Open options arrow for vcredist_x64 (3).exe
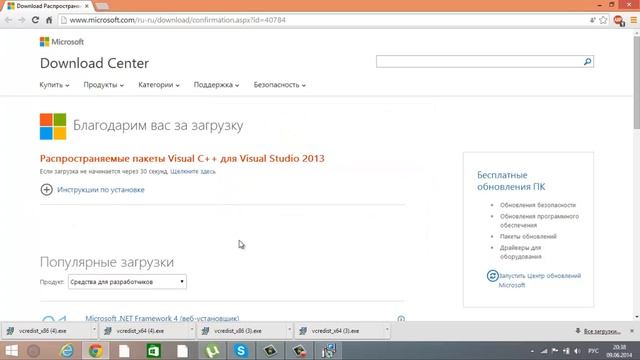 (387, 329)
